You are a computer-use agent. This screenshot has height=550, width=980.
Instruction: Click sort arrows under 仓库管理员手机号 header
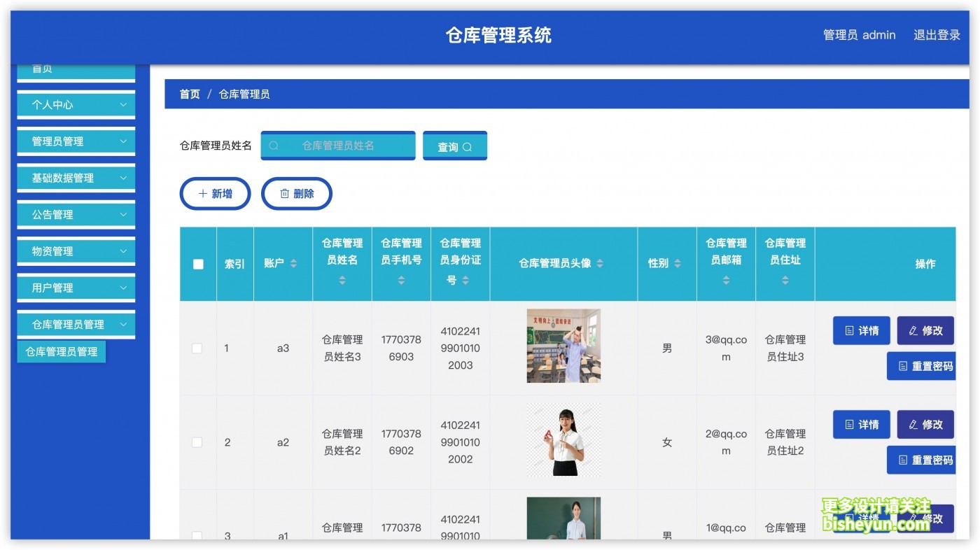401,280
